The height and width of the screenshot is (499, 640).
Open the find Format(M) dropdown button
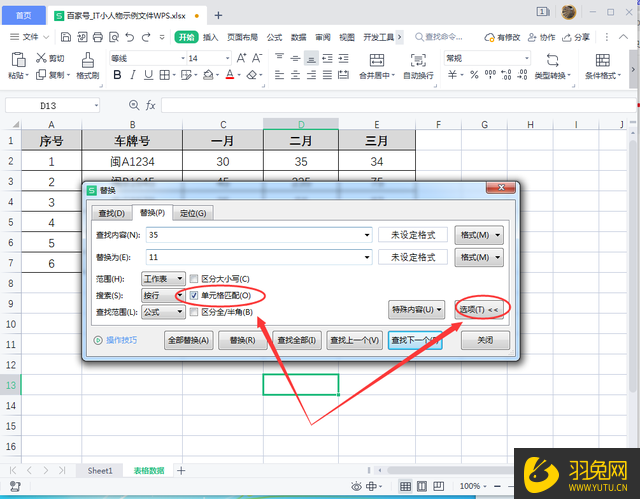(x=479, y=235)
